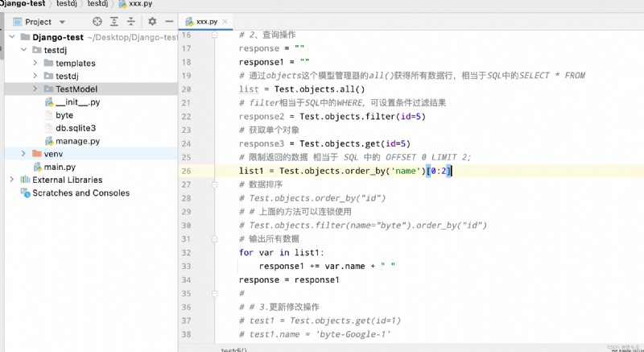644x352 pixels.
Task: Open Project panel settings gear
Action: [152, 22]
